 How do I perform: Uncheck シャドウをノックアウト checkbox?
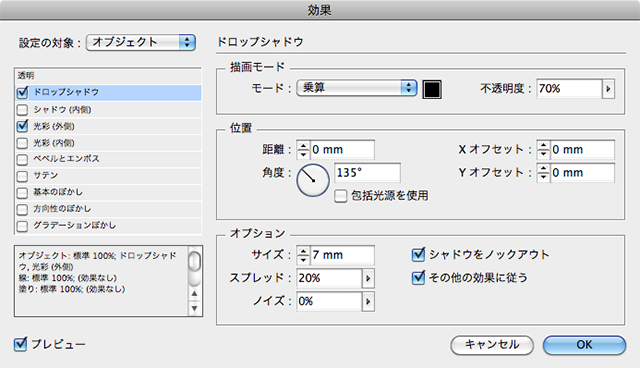[x=418, y=255]
